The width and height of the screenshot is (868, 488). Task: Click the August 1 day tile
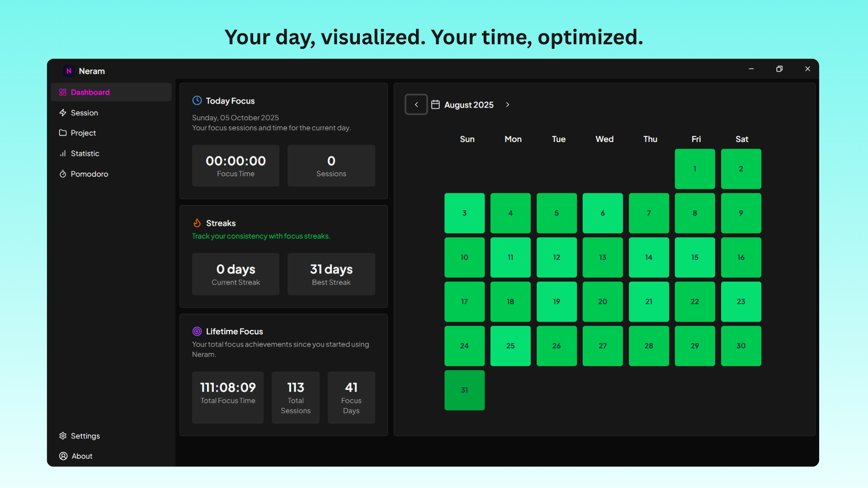pyautogui.click(x=694, y=169)
